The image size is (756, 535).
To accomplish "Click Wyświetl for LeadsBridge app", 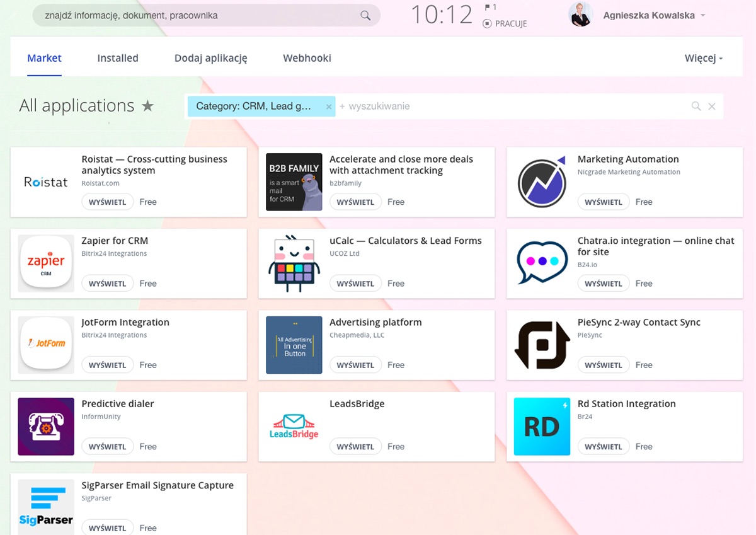I will [x=355, y=446].
